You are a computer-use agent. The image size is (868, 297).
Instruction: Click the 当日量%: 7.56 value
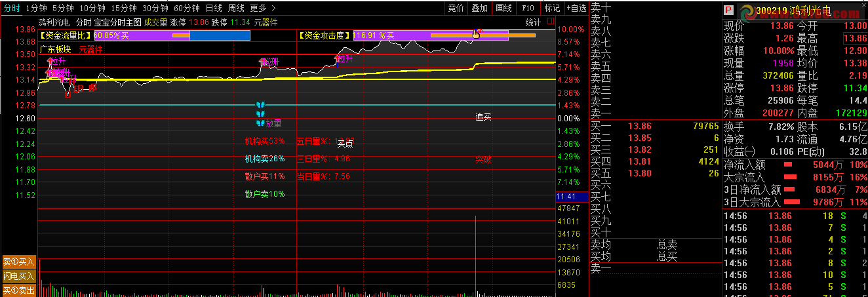323,176
